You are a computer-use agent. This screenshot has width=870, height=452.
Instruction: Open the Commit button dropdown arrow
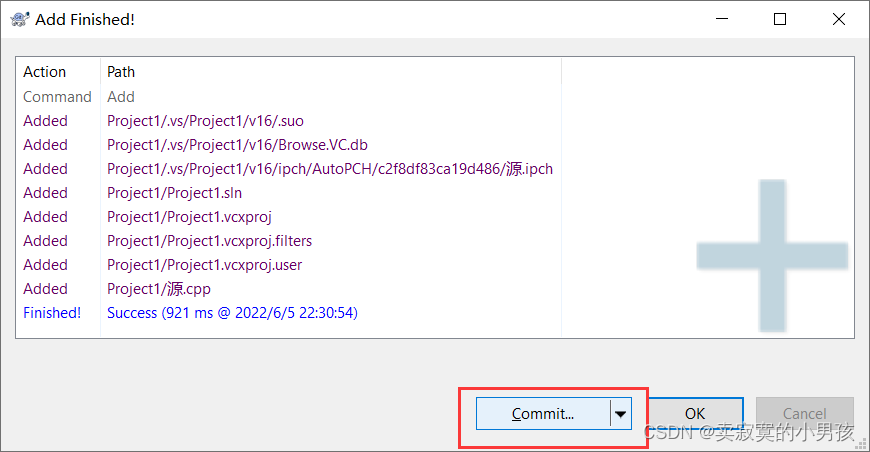point(621,414)
